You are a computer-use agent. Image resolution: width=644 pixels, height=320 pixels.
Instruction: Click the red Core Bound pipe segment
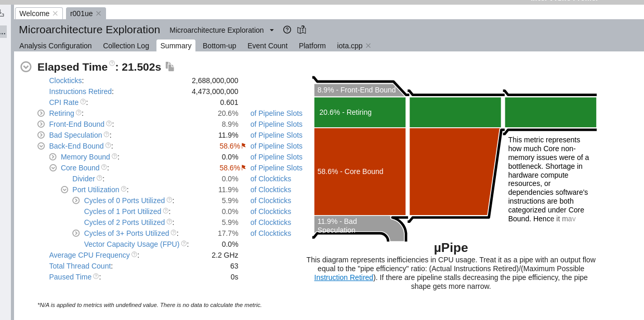360,171
